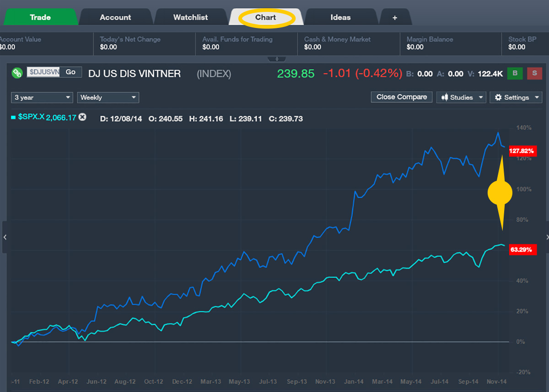Click the Close Compare button

(x=402, y=97)
